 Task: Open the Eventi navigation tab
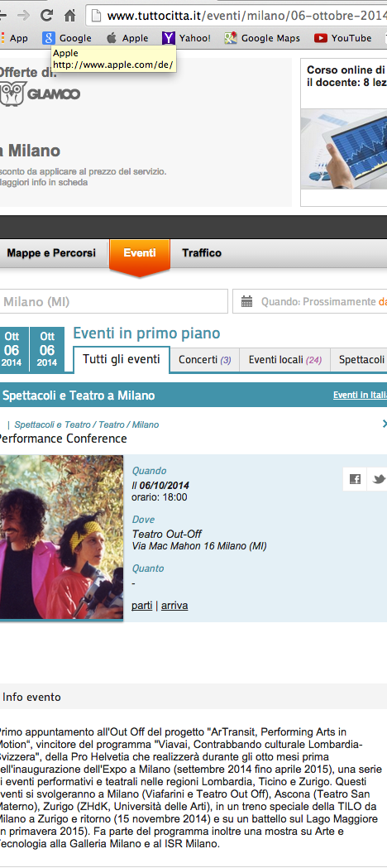click(139, 253)
